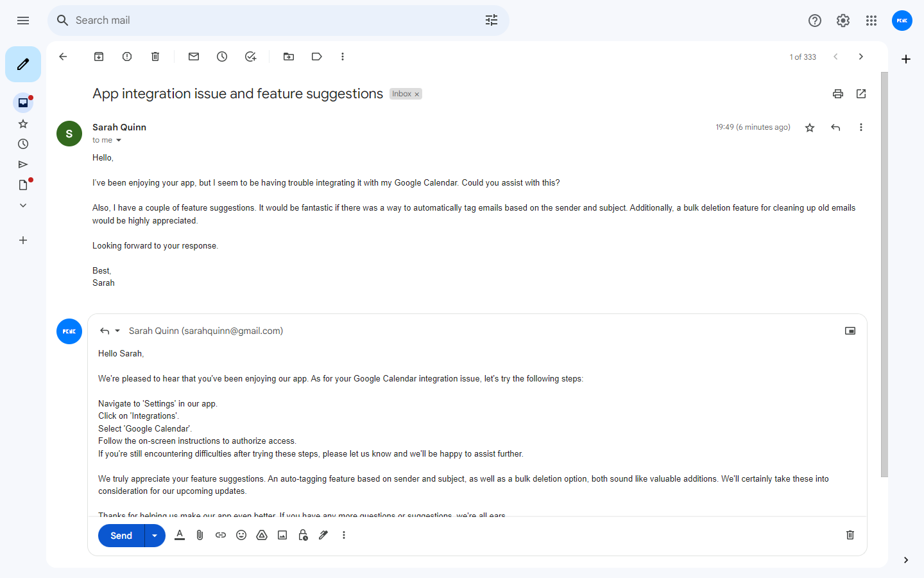Open the compose pencil button
This screenshot has width=924, height=578.
[x=23, y=64]
